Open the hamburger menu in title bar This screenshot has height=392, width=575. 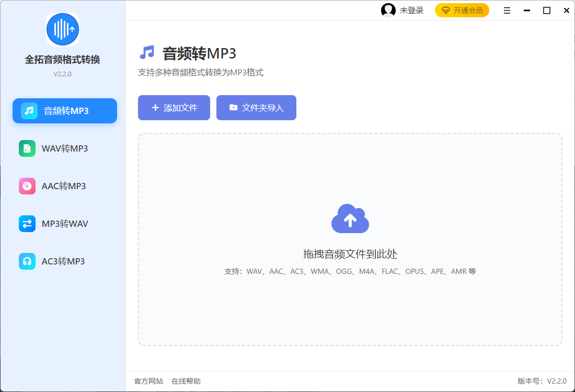tap(507, 10)
